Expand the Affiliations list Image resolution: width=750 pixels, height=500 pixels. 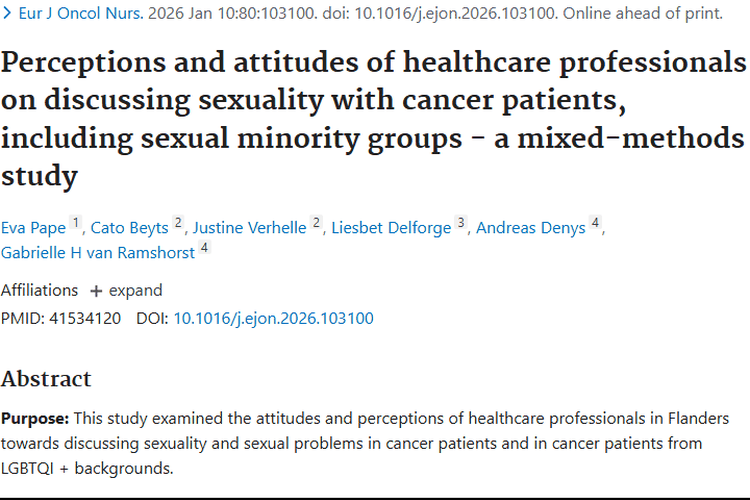(x=135, y=290)
